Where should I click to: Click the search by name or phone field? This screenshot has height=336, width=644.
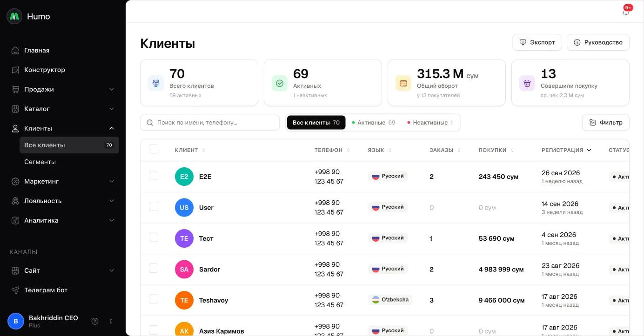click(x=210, y=123)
